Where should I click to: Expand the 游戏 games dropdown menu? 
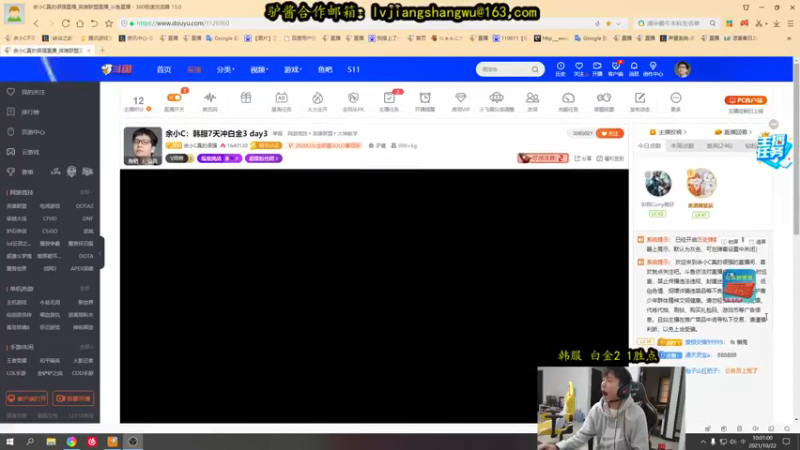click(x=292, y=69)
